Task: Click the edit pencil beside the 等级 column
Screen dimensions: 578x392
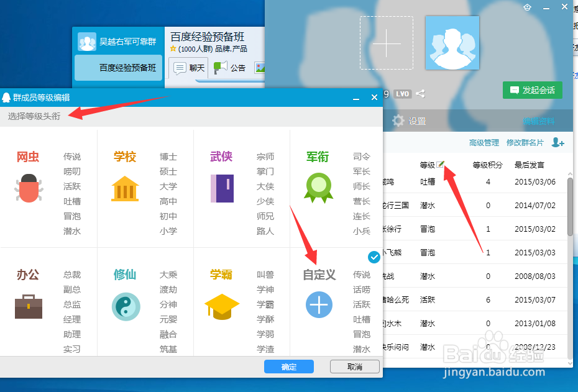Action: [x=441, y=163]
